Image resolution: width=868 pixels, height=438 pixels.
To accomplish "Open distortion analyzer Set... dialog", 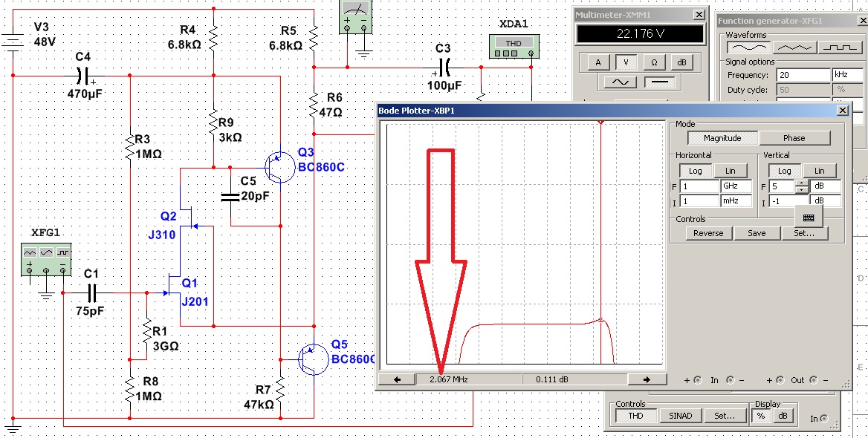I will (724, 415).
